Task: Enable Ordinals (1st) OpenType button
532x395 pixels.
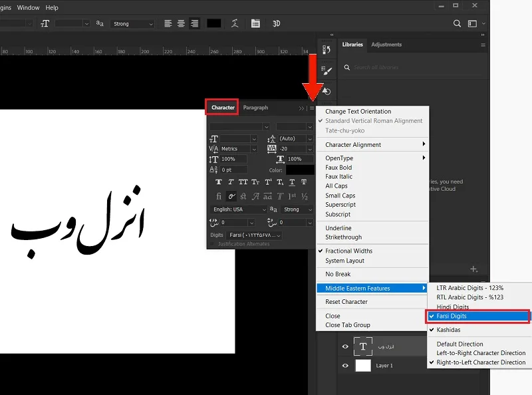Action: click(x=292, y=196)
